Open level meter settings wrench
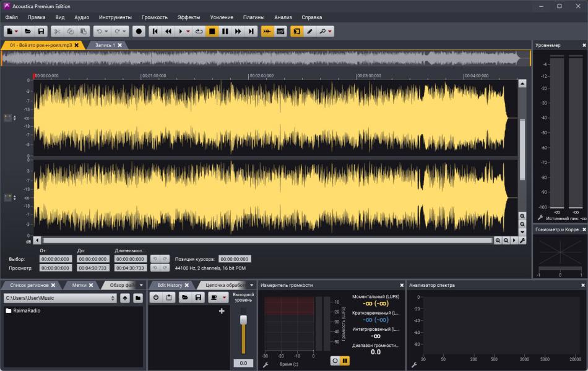 [540, 218]
